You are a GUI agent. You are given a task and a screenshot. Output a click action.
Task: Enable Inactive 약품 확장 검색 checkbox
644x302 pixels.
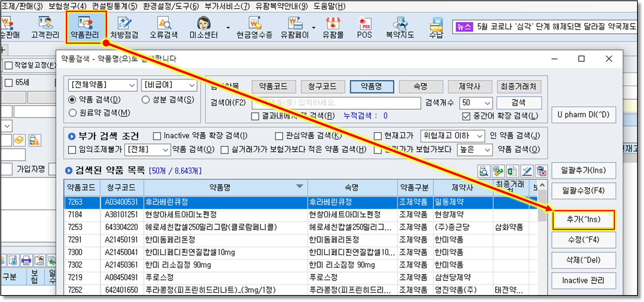point(157,136)
